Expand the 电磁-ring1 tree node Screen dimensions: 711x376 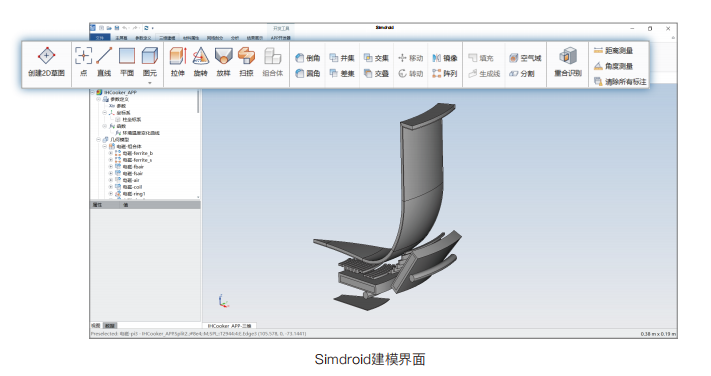(111, 194)
